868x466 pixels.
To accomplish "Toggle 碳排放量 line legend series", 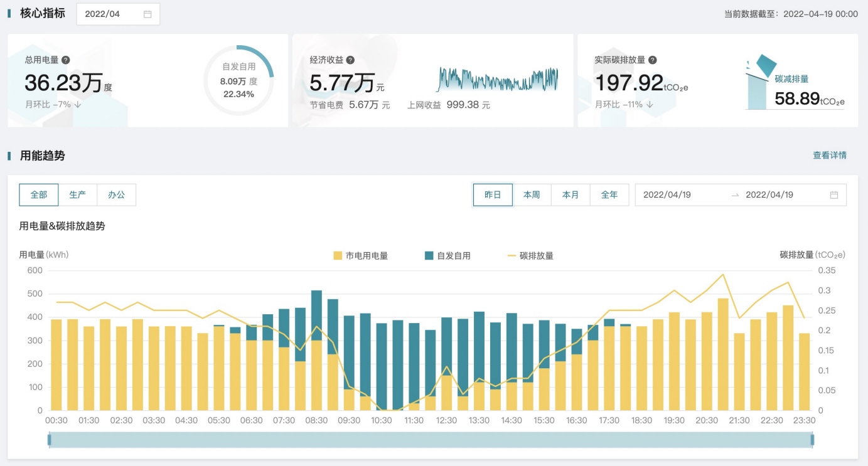I will [x=530, y=256].
